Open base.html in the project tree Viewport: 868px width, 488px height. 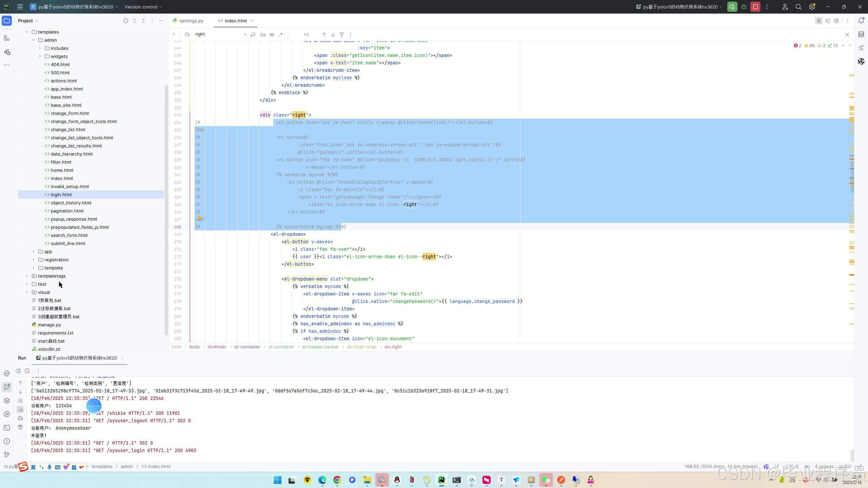tap(61, 97)
